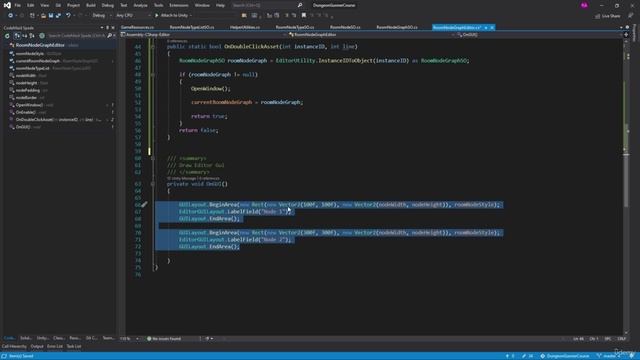The height and width of the screenshot is (360, 640).
Task: Collapse the if roomNodeGraph code block
Action: pos(153,75)
